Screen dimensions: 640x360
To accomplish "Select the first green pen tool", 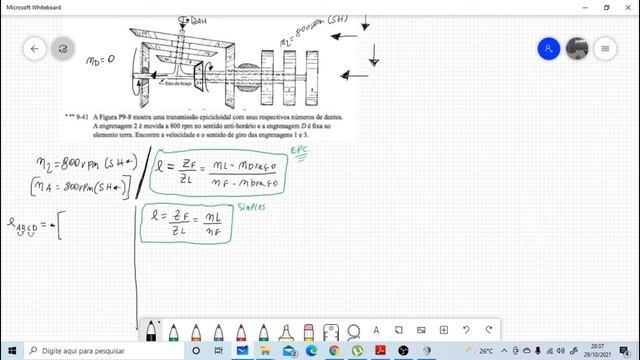I will pyautogui.click(x=173, y=333).
